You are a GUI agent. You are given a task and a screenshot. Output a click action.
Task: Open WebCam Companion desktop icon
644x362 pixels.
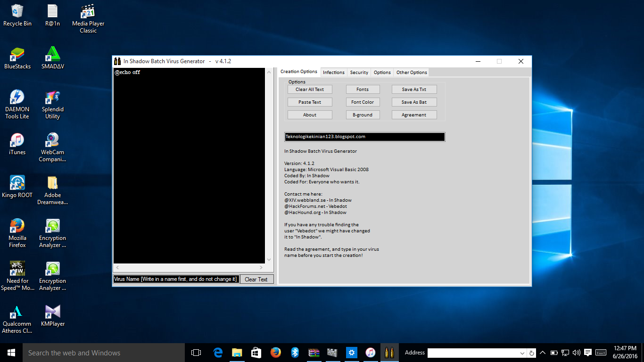52,148
